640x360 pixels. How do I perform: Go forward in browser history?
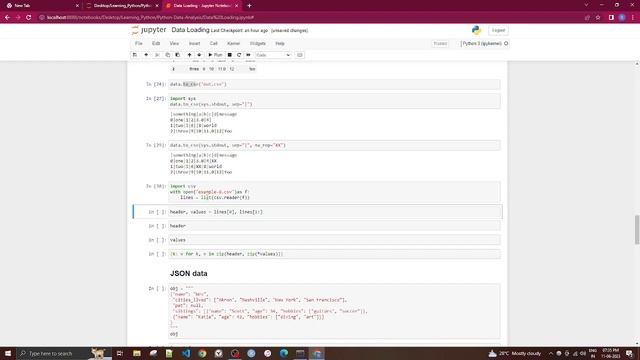pyautogui.click(x=18, y=18)
